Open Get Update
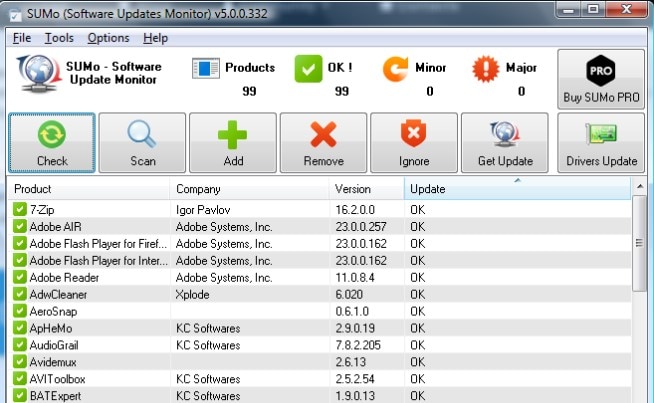 point(505,143)
